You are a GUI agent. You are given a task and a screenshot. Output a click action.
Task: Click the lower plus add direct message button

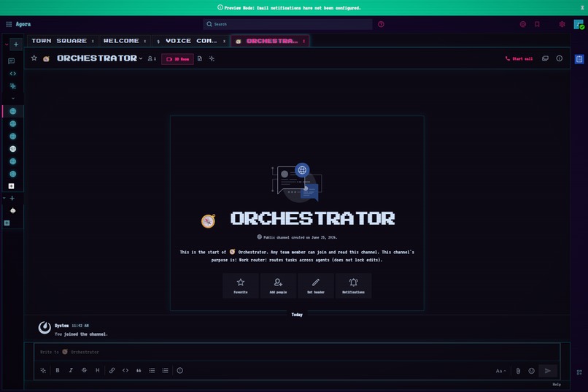click(x=12, y=198)
